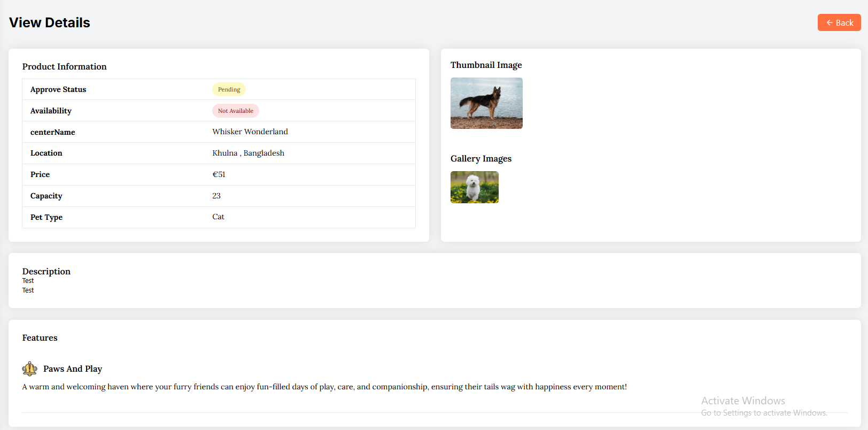Click the €51 price value

click(x=219, y=174)
